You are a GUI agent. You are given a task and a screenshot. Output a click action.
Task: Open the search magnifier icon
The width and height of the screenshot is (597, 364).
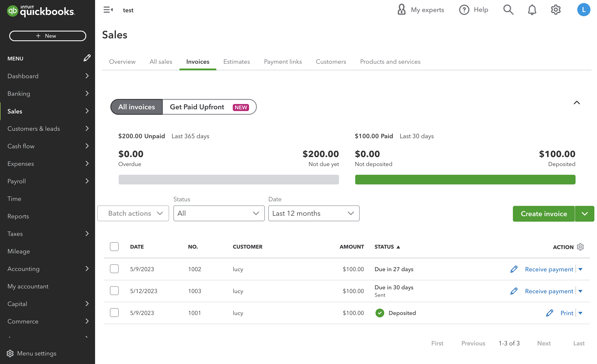508,10
